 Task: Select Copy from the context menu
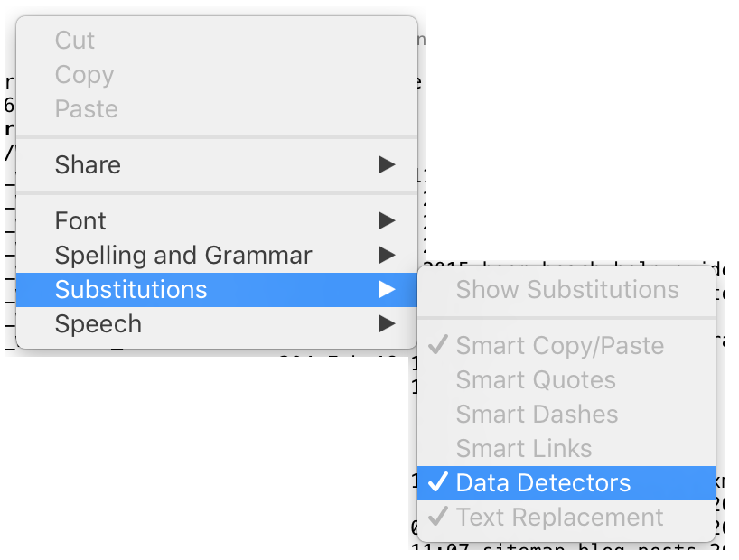[x=217, y=74]
